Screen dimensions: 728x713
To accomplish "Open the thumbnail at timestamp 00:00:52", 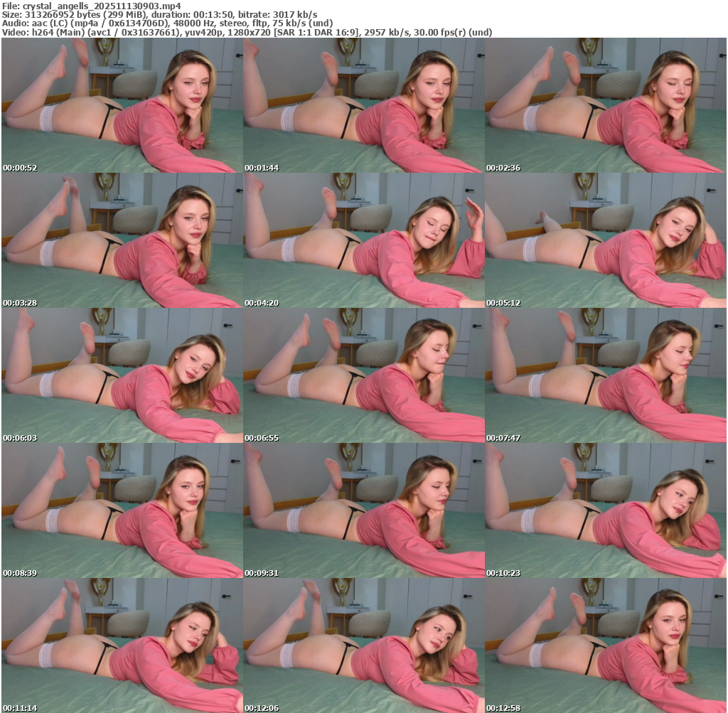I will point(122,105).
